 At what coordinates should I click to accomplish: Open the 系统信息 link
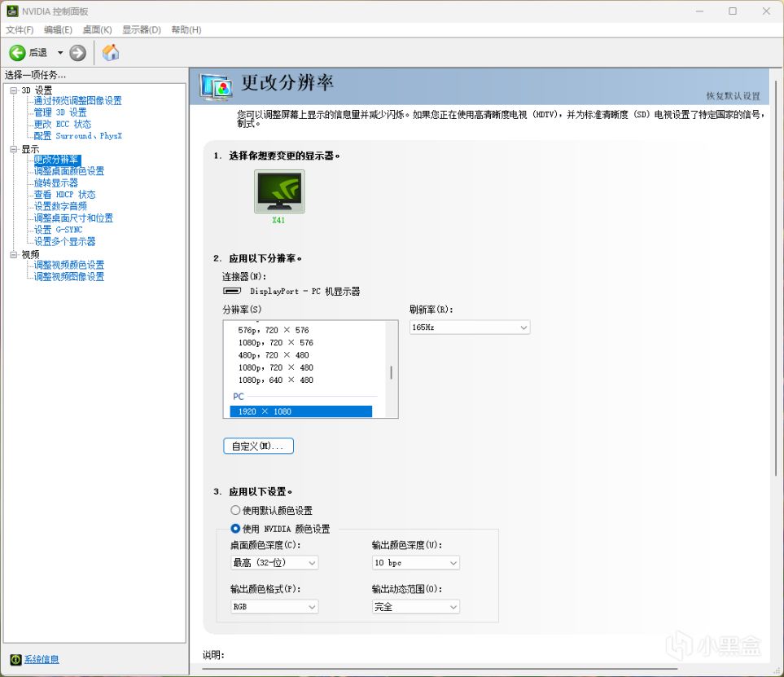point(42,660)
